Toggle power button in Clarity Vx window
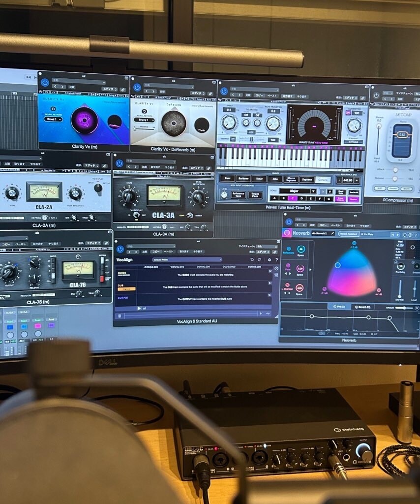 click(45, 83)
